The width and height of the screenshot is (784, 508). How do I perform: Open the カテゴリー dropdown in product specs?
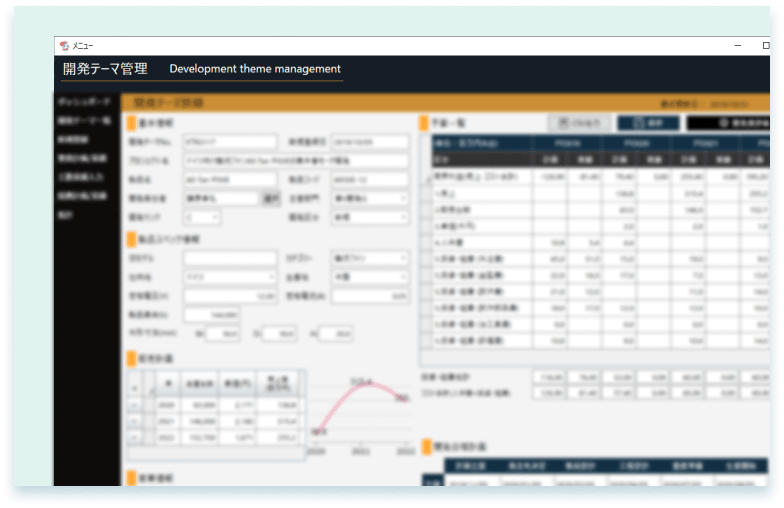[371, 258]
